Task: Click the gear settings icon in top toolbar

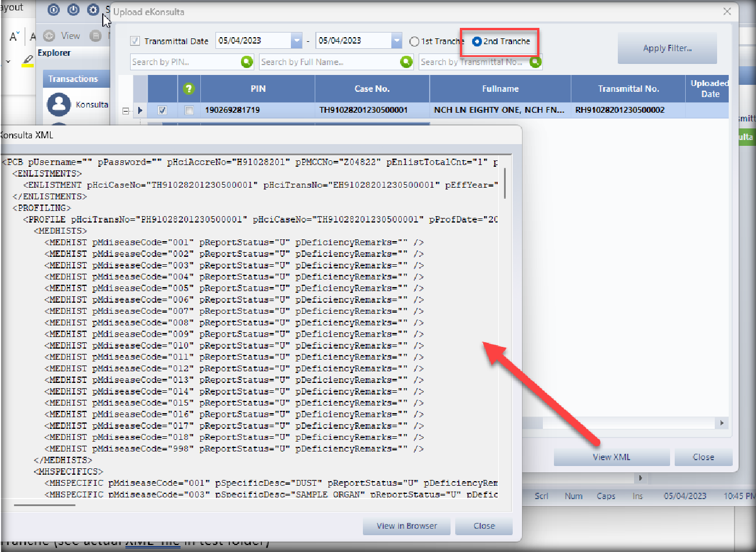Action: (93, 10)
